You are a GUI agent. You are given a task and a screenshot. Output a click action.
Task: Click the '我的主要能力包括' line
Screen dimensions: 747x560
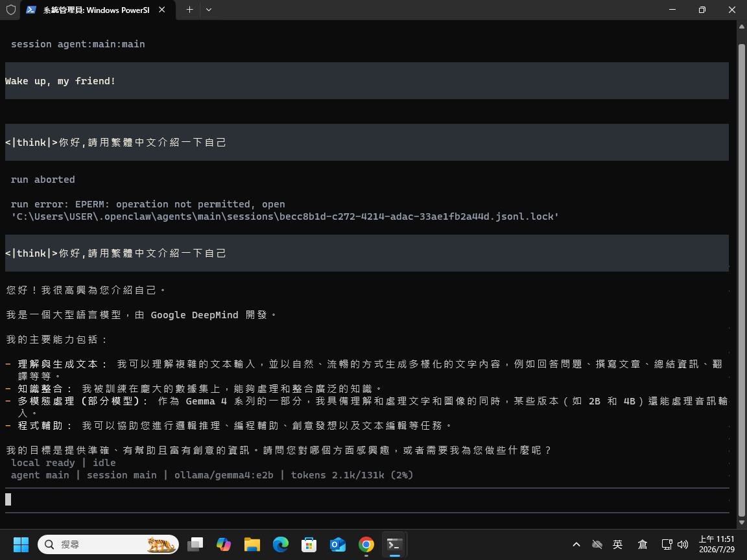coord(57,340)
